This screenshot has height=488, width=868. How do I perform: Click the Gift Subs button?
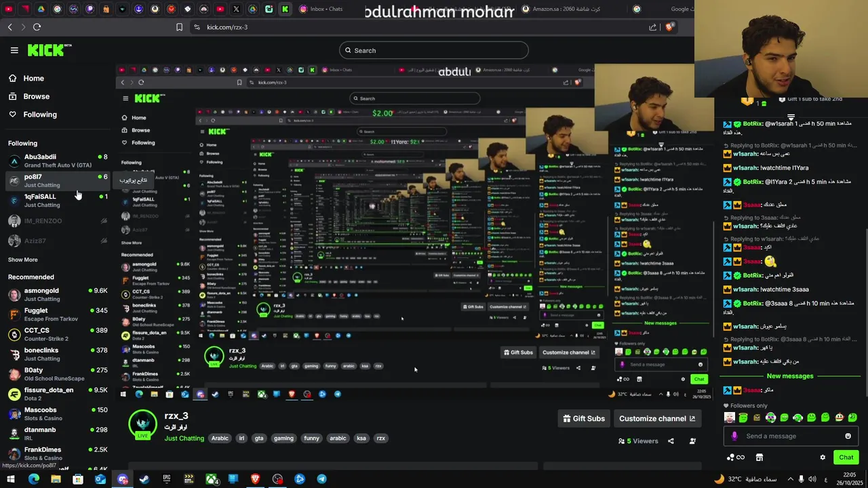pos(584,418)
